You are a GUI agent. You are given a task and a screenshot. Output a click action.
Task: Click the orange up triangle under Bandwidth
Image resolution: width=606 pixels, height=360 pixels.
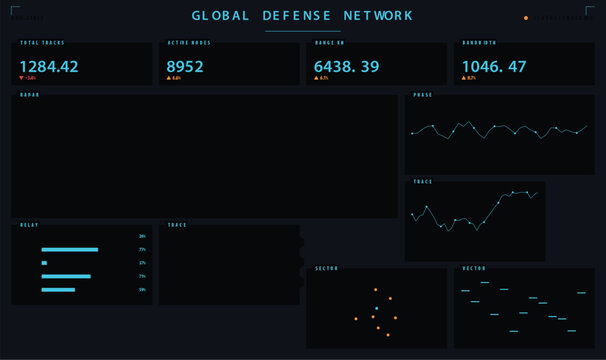[464, 78]
